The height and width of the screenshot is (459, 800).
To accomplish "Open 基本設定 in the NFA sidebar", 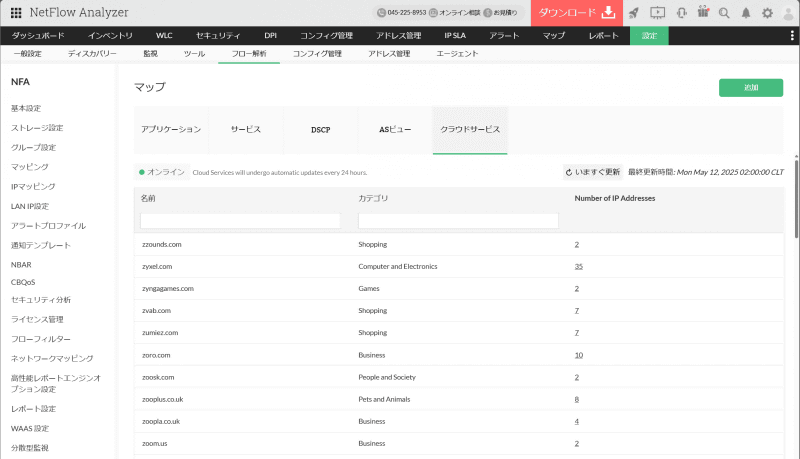I will [x=26, y=108].
